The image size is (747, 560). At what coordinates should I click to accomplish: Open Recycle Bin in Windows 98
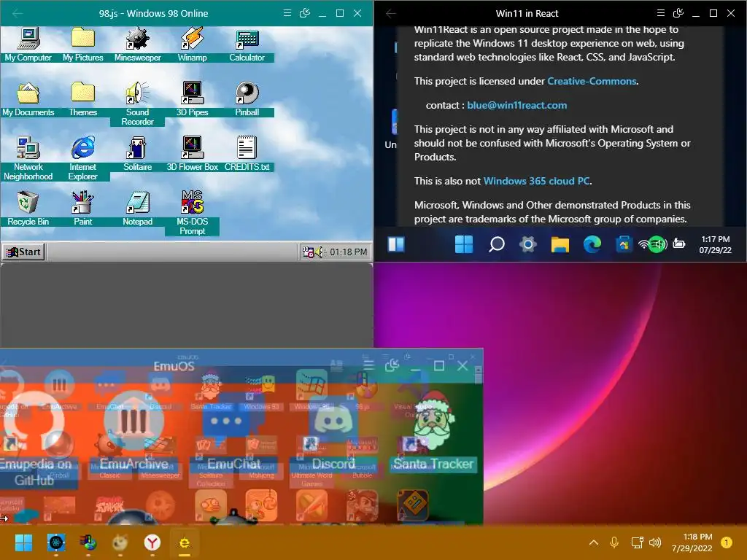pyautogui.click(x=28, y=209)
